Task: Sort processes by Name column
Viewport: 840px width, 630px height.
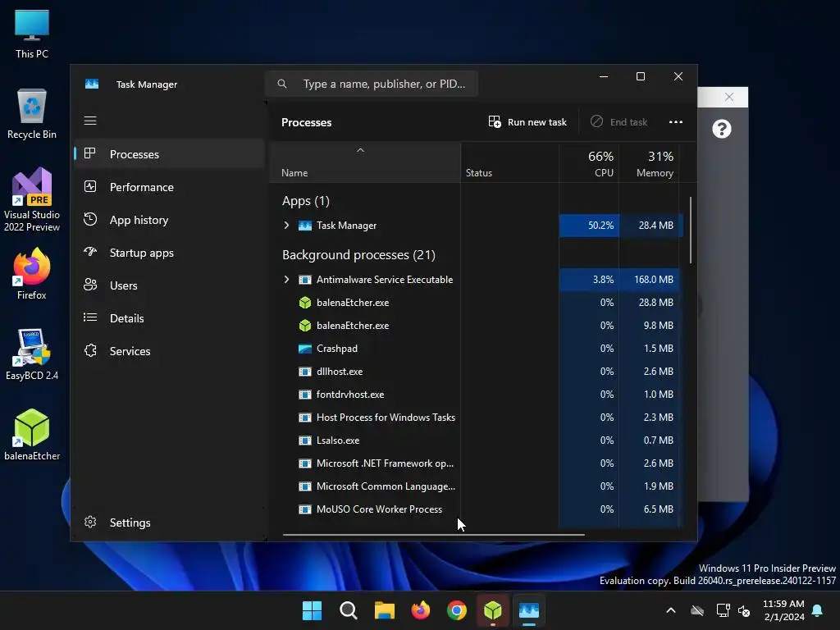Action: [x=365, y=163]
